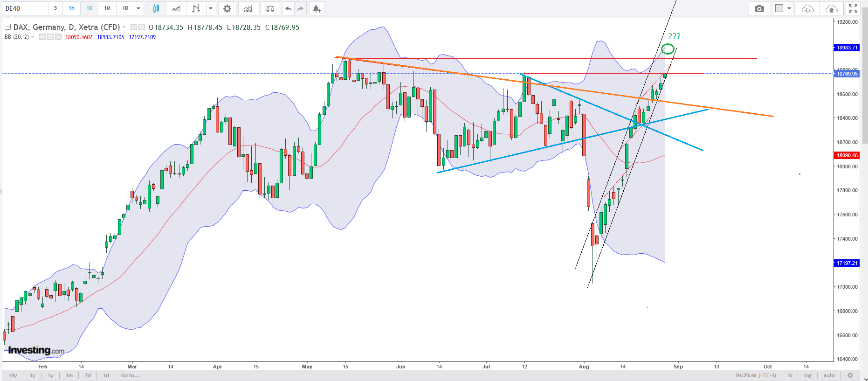
Task: Set time range to 1y
Action: pyautogui.click(x=50, y=375)
